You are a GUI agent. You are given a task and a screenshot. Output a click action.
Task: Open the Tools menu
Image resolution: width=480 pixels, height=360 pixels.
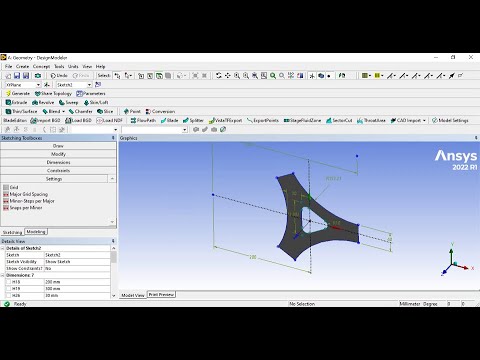tap(59, 67)
